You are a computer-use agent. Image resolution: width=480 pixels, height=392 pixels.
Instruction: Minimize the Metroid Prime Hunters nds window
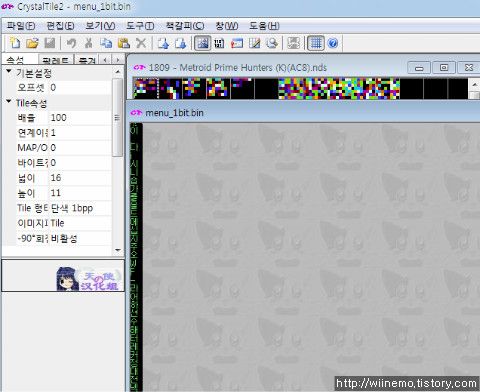419,68
